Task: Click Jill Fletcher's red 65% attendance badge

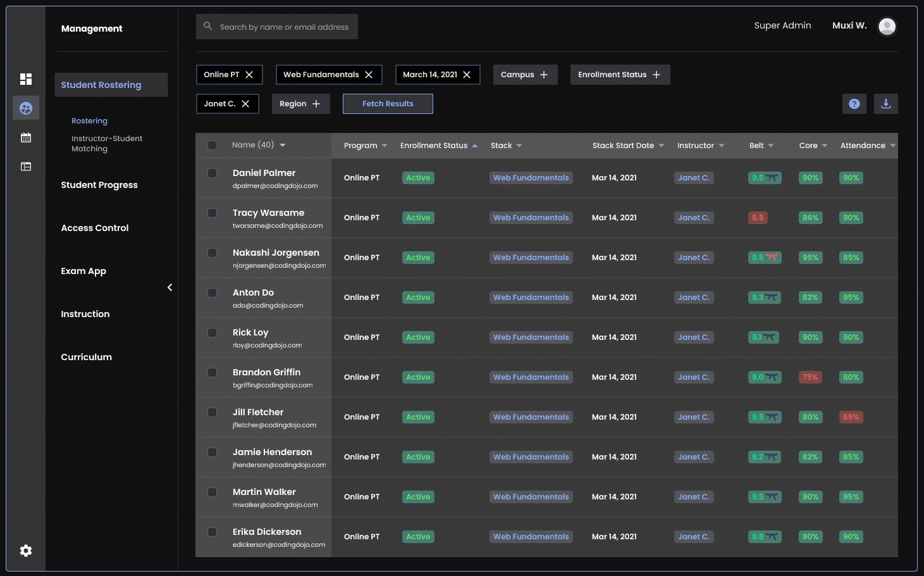Action: coord(851,417)
